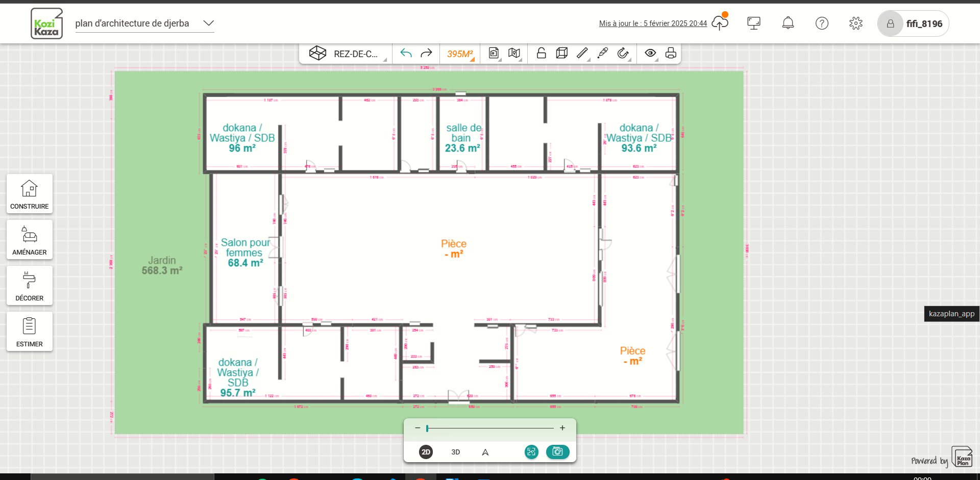Open the CONSTRUIRE panel
Viewport: 980px width, 480px height.
[29, 194]
